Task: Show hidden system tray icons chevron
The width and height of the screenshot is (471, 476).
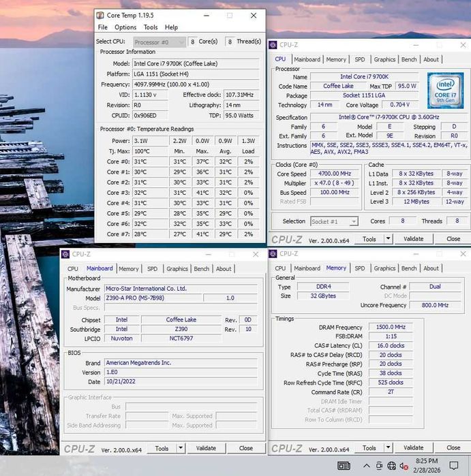Action: click(x=367, y=466)
